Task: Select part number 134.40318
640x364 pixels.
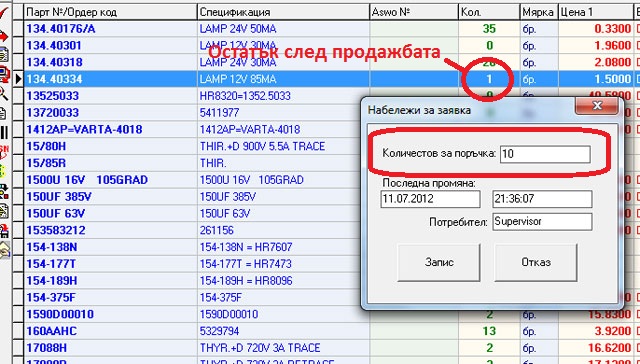Action: tap(54, 62)
